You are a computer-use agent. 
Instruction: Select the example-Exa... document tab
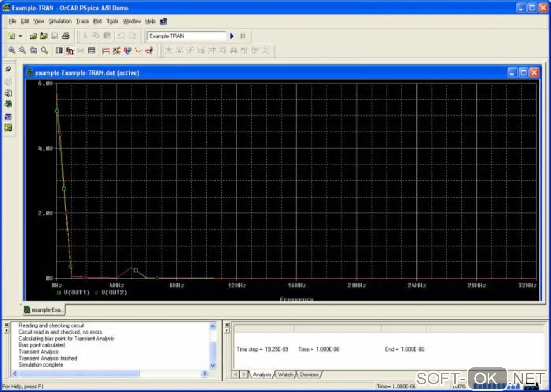tap(44, 310)
